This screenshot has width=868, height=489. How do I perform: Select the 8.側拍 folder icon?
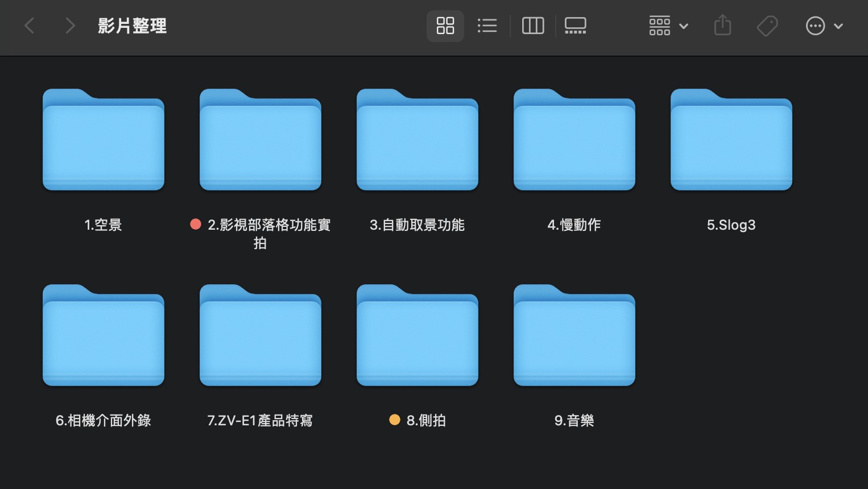coord(418,335)
